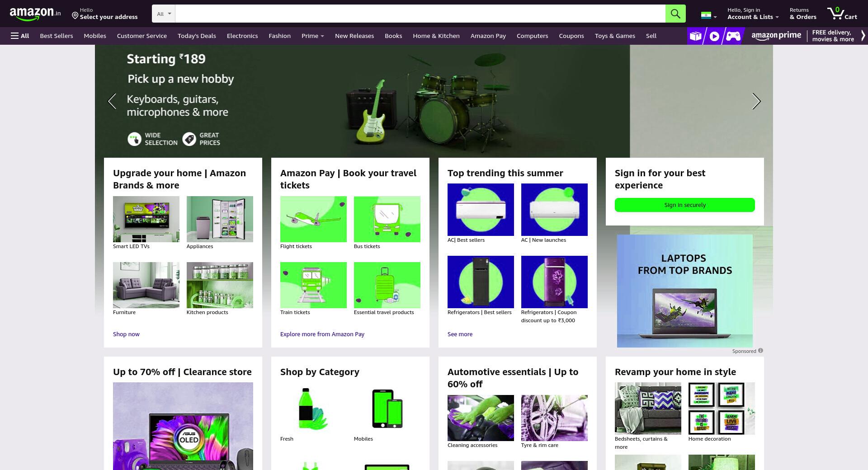
Task: Click See more under Top trending
Action: [x=460, y=334]
